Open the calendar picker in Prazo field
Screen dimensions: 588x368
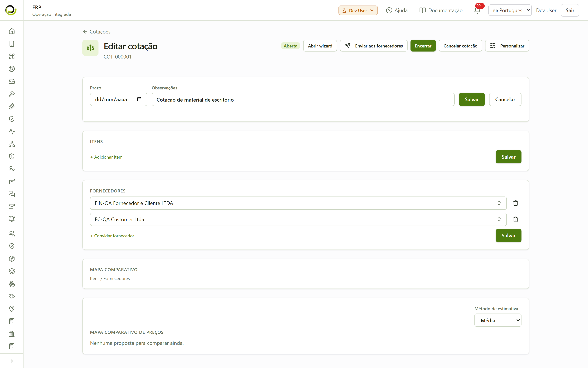pos(139,99)
